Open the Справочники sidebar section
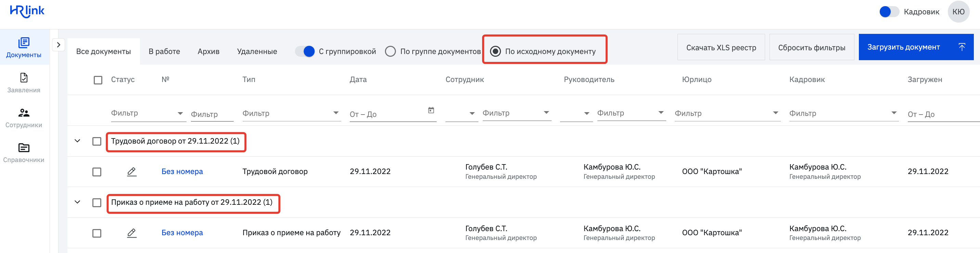 click(24, 153)
